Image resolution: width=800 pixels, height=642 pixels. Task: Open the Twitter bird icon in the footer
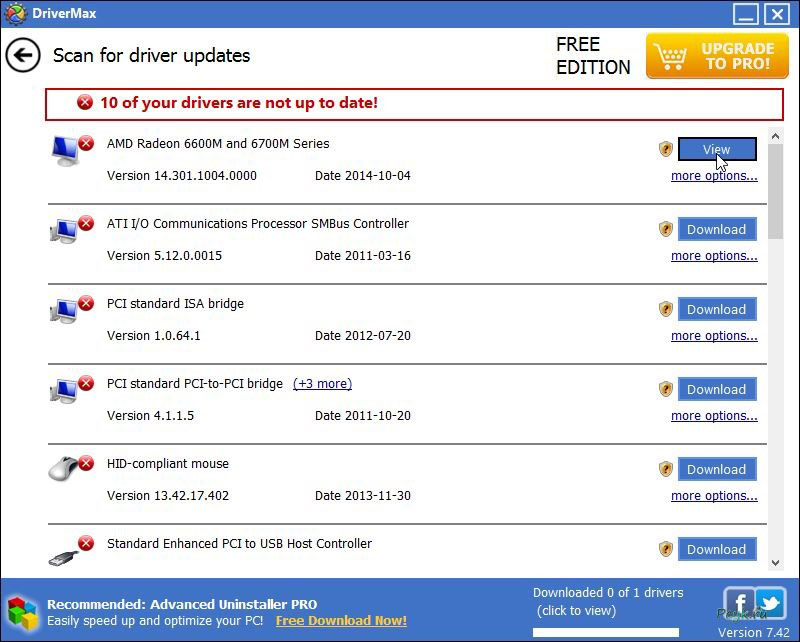770,603
